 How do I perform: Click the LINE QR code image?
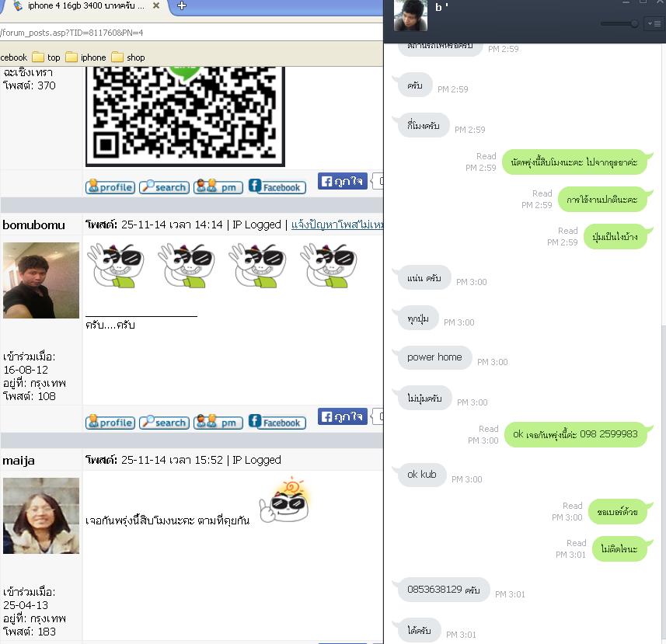pos(185,116)
